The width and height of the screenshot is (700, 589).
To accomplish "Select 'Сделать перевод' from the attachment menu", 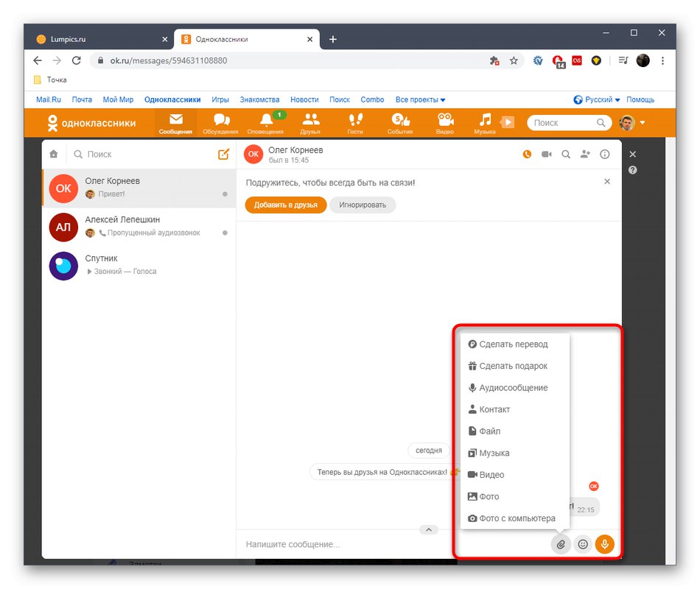I will (x=514, y=344).
